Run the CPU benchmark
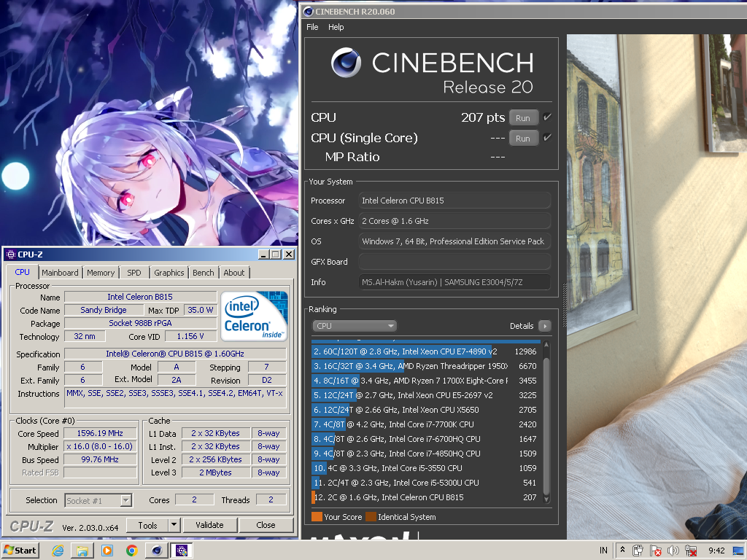The image size is (747, 560). tap(523, 117)
